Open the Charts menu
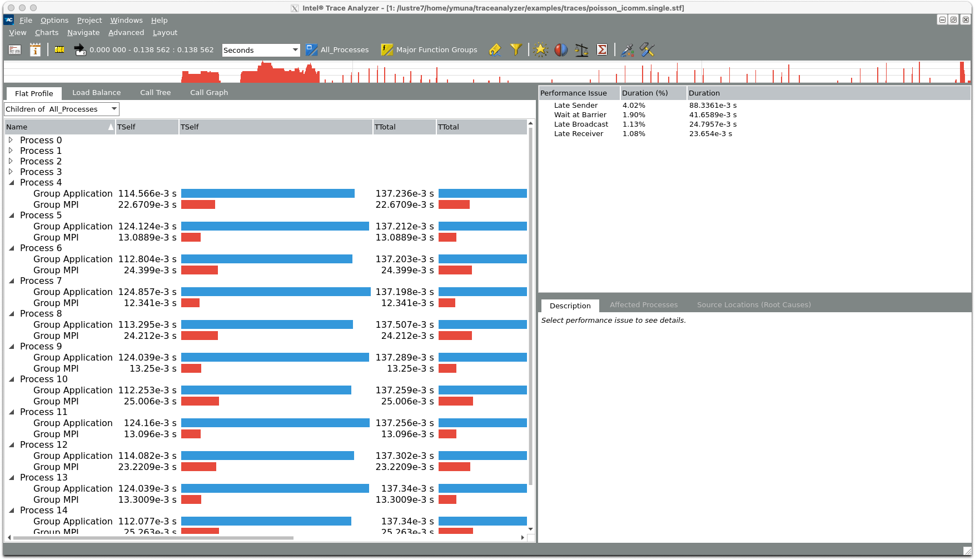975x560 pixels. [x=47, y=33]
